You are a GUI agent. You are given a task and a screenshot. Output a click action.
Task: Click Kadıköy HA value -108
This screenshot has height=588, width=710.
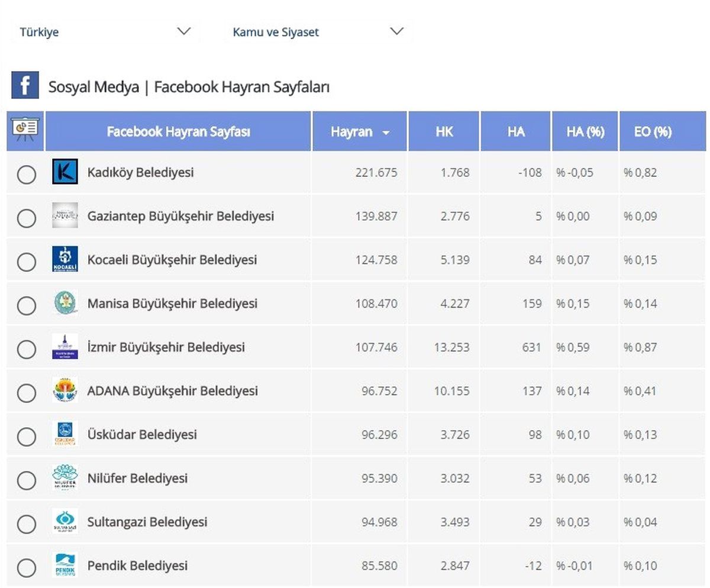[x=529, y=173]
